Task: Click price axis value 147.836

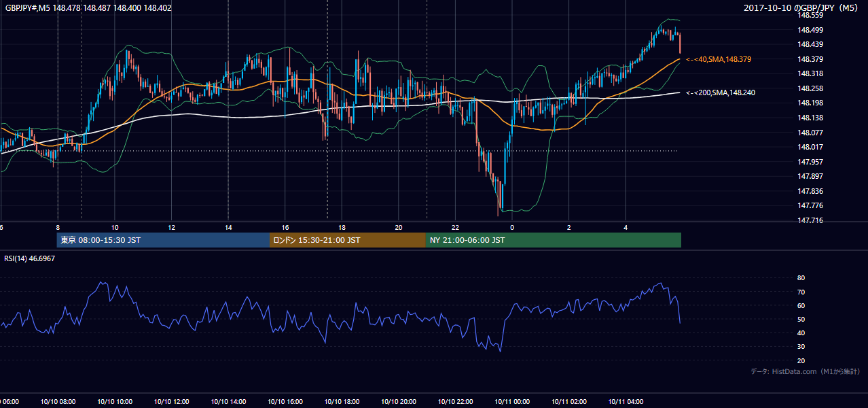Action: (x=810, y=191)
